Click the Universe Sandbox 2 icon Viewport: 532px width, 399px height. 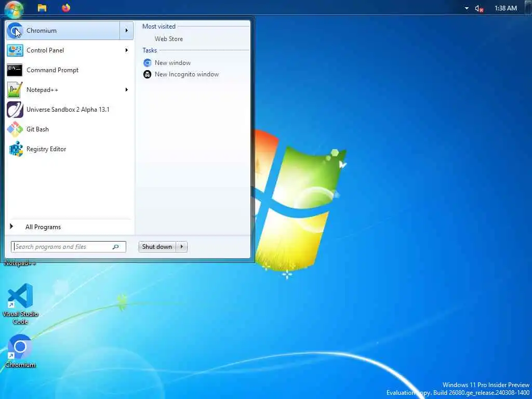(15, 110)
